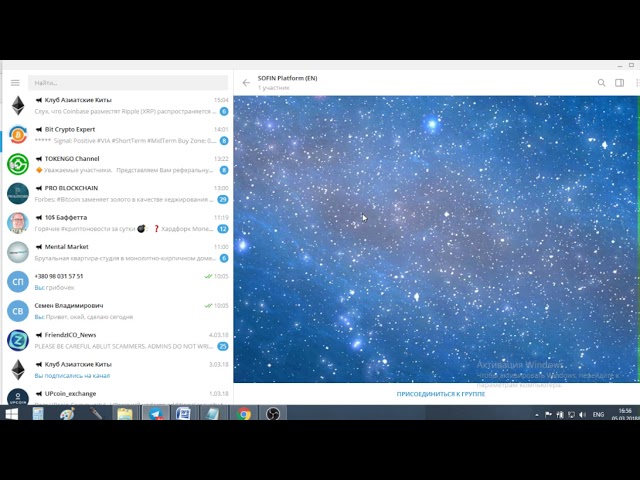This screenshot has width=640, height=480.
Task: Switch the ENG input language indicator
Action: [598, 415]
